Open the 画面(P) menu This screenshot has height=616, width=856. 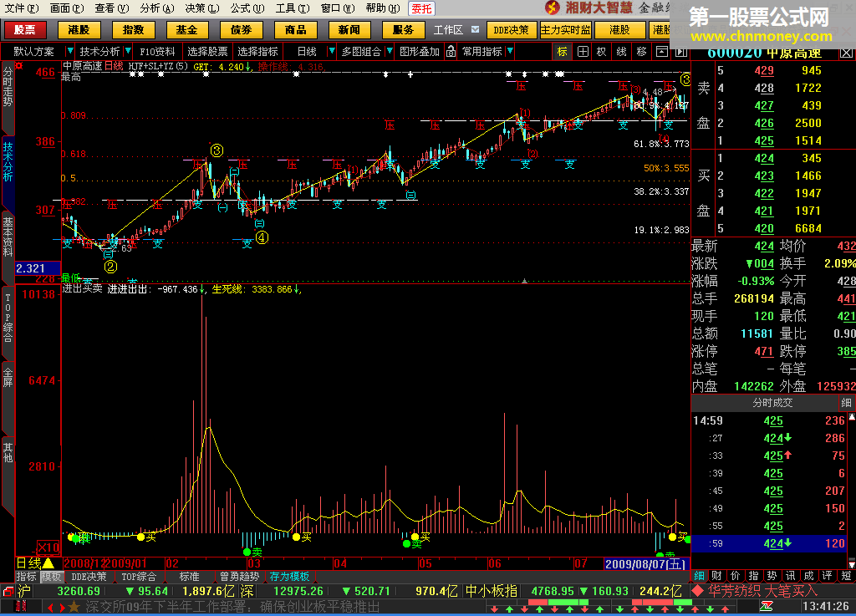pyautogui.click(x=67, y=8)
